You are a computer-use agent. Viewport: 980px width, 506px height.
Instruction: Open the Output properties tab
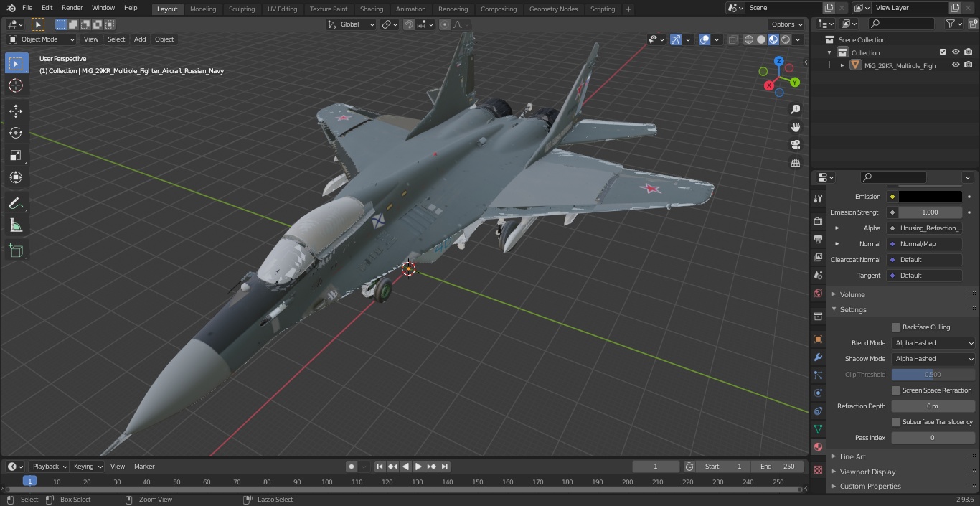click(x=818, y=239)
